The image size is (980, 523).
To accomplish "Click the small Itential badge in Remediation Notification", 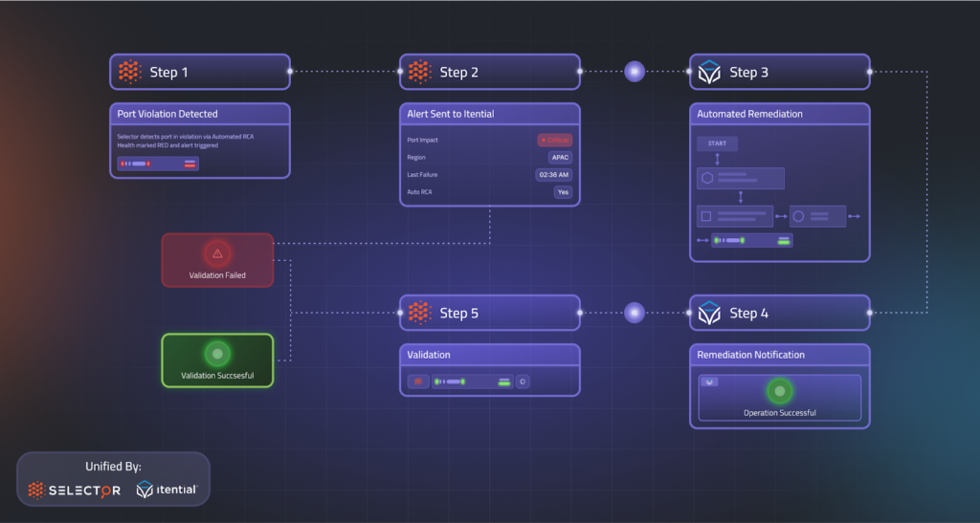I will [709, 381].
